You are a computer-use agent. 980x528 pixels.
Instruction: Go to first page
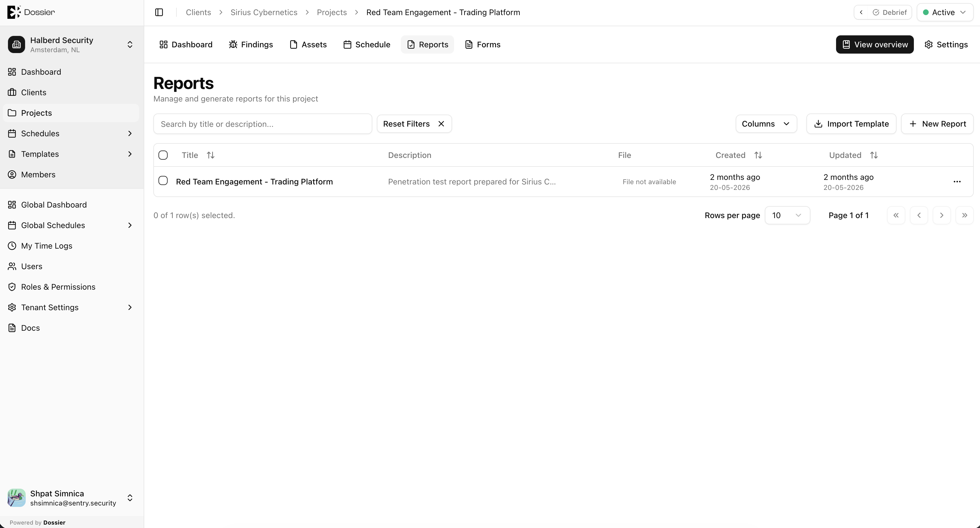[896, 215]
